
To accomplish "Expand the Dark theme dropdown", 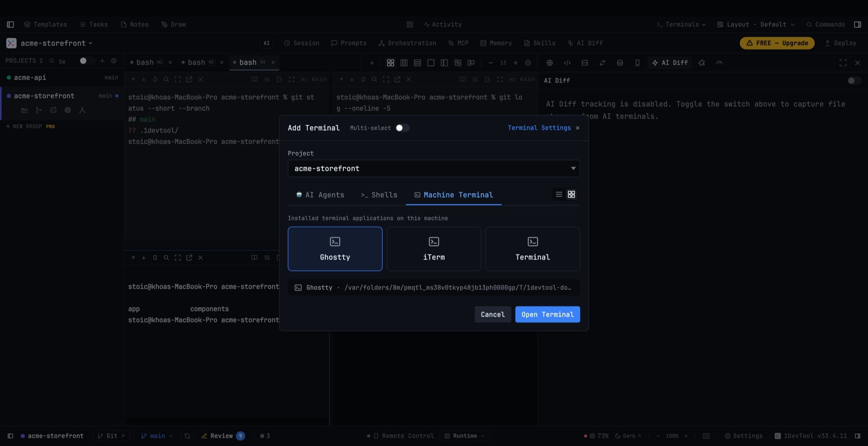I will click(628, 436).
